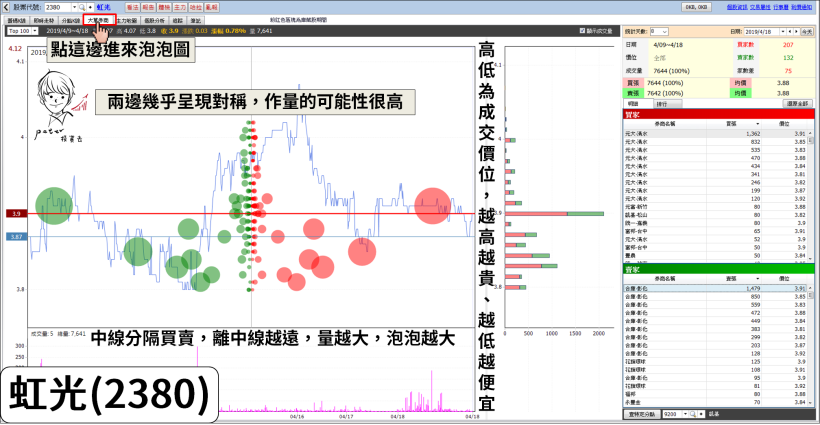Click the magnifier icon next to 9200
The width and height of the screenshot is (820, 425).
693,414
